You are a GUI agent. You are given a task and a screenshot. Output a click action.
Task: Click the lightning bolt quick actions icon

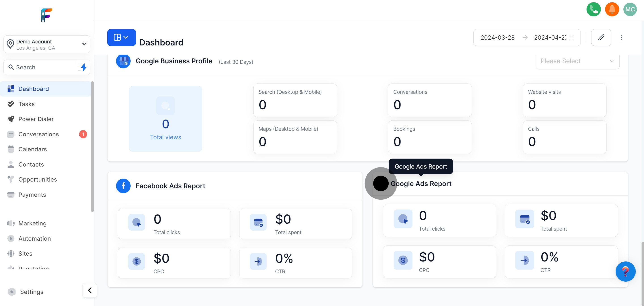pos(83,67)
